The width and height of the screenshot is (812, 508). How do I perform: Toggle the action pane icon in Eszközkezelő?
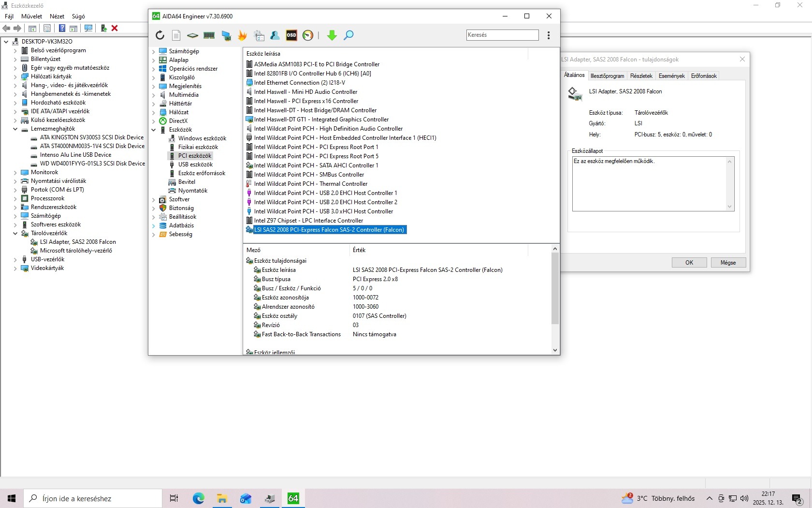tap(73, 28)
